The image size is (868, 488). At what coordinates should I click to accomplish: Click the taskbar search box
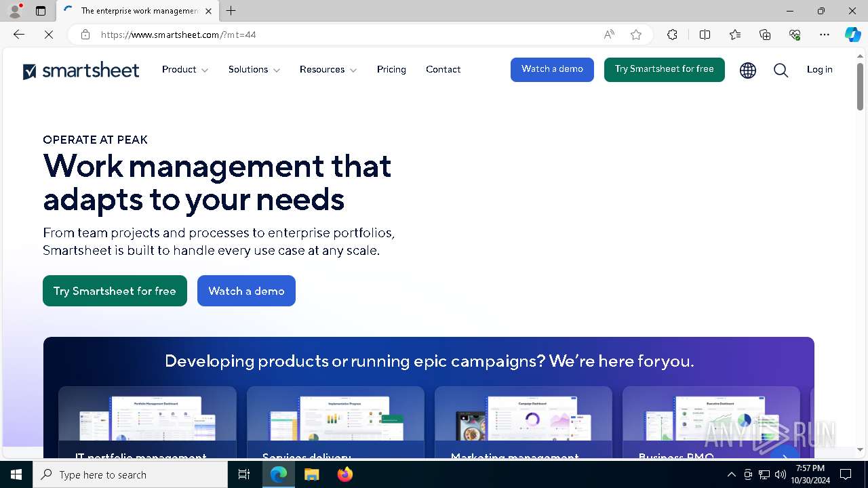[130, 474]
